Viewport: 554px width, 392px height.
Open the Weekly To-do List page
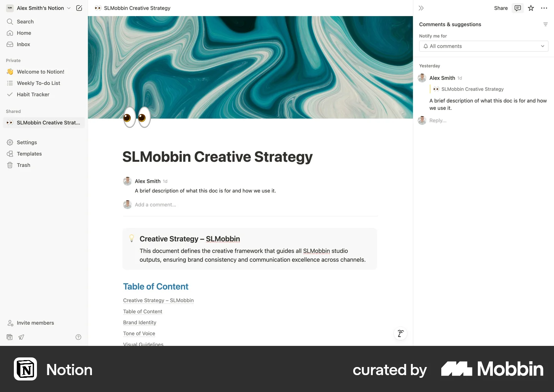click(44, 83)
